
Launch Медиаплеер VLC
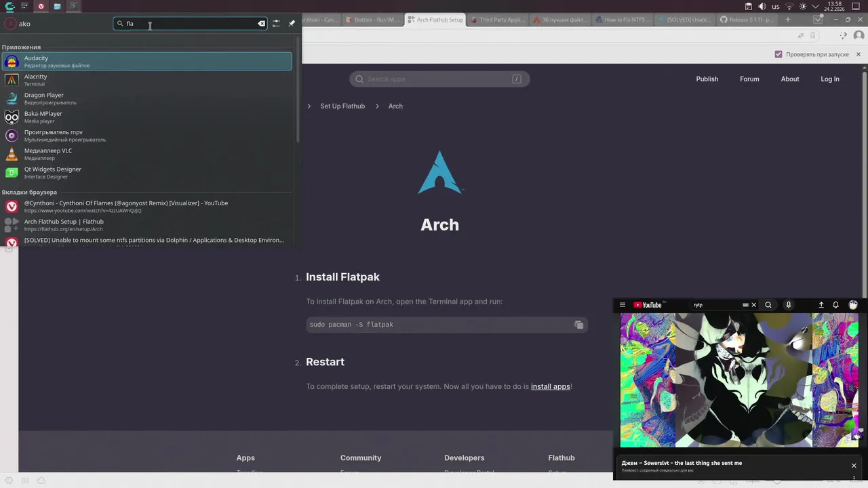(146, 154)
